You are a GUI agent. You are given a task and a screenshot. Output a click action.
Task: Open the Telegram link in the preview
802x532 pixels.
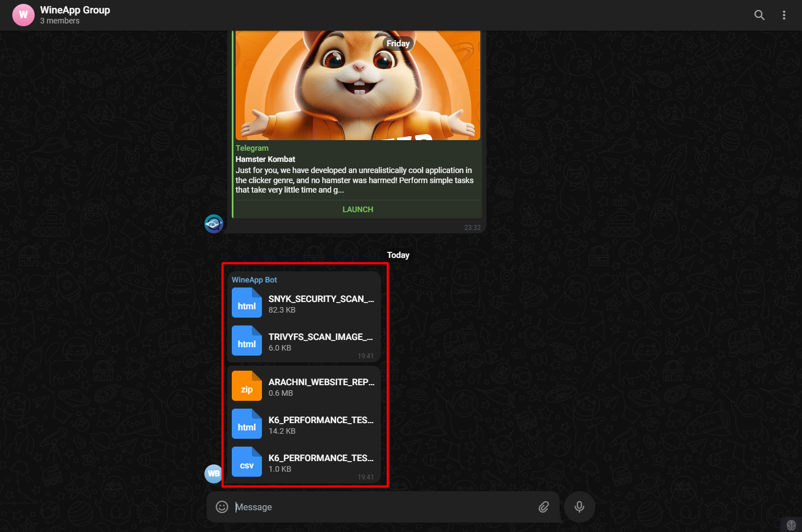coord(252,147)
